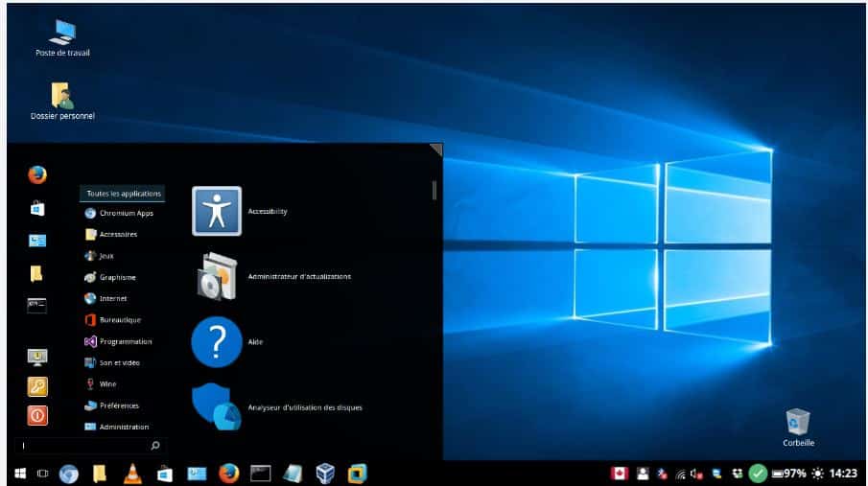The image size is (868, 486).
Task: Open the file manager folder on taskbar
Action: [x=100, y=474]
